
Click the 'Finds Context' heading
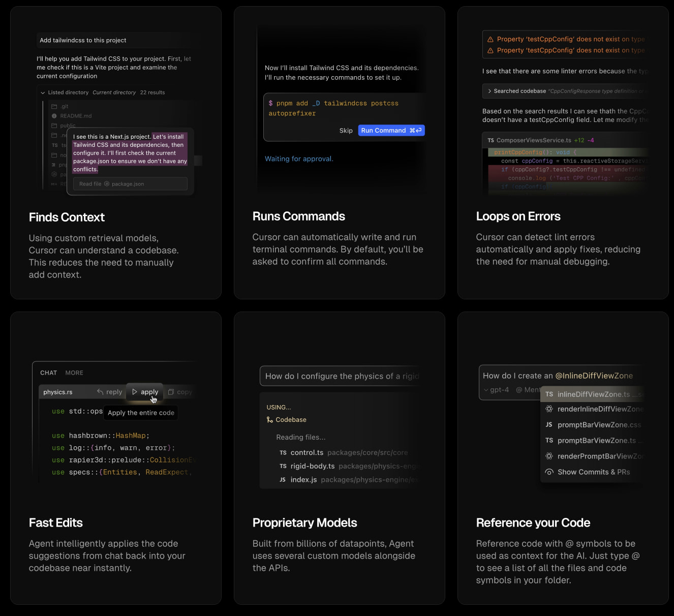[67, 218]
